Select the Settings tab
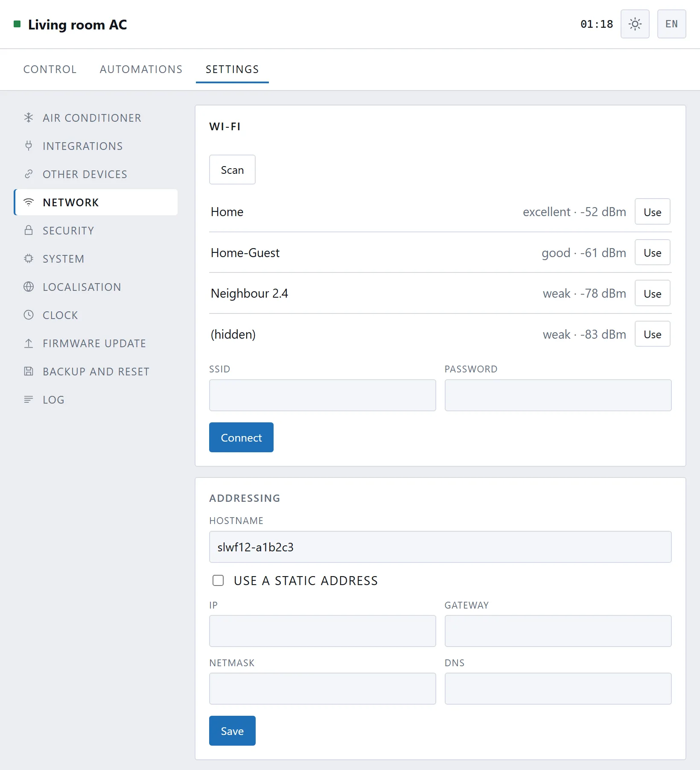Viewport: 700px width, 770px height. click(x=232, y=69)
